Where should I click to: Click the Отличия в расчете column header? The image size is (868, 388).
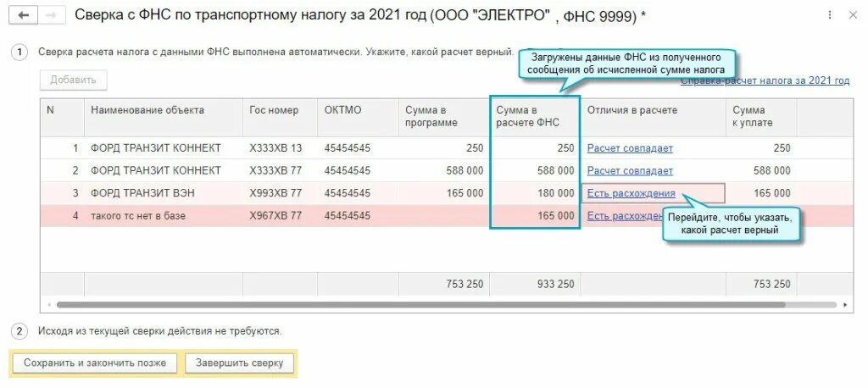pyautogui.click(x=654, y=118)
